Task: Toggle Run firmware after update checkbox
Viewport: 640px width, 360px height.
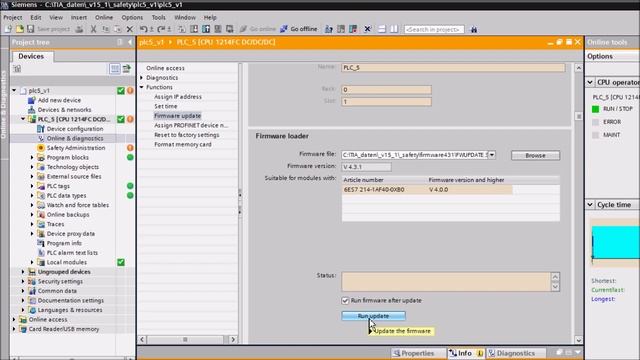Action: tap(345, 300)
